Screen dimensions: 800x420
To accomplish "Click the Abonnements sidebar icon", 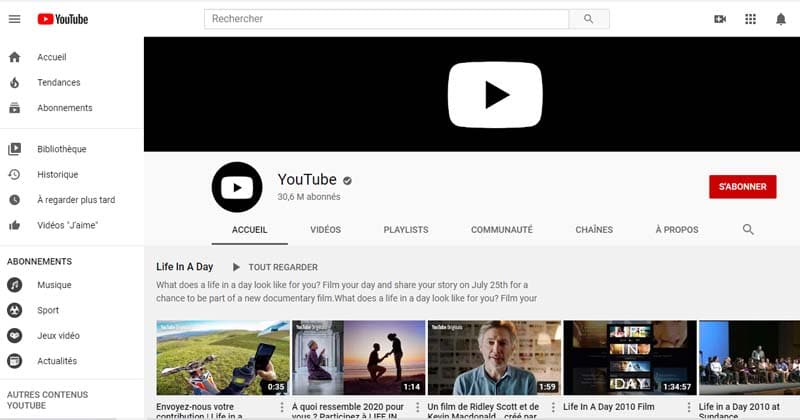I will coord(15,108).
